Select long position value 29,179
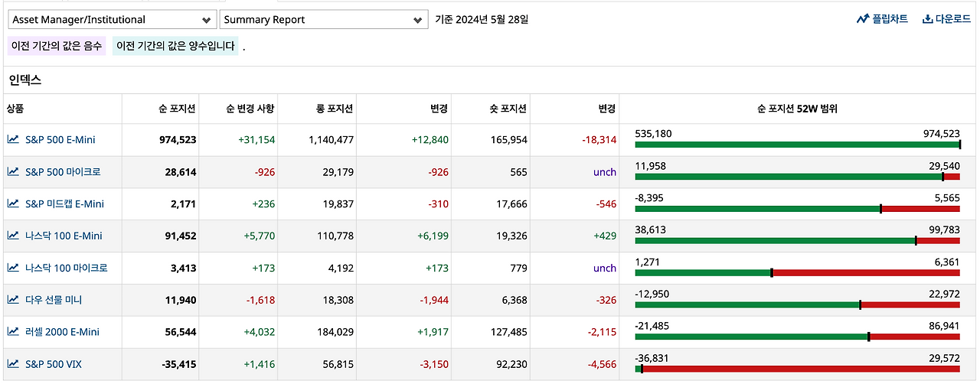980x384 pixels. 338,172
